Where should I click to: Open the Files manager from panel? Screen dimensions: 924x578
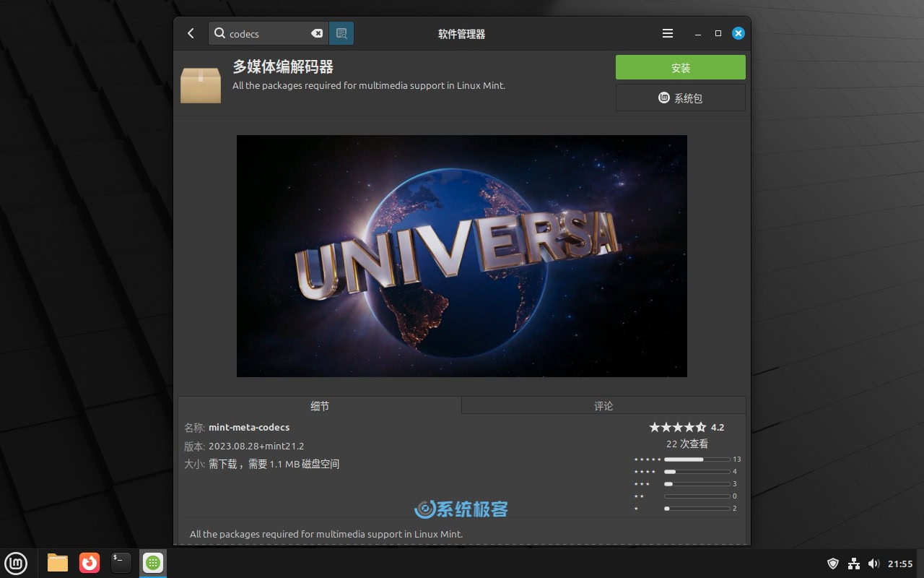(58, 563)
